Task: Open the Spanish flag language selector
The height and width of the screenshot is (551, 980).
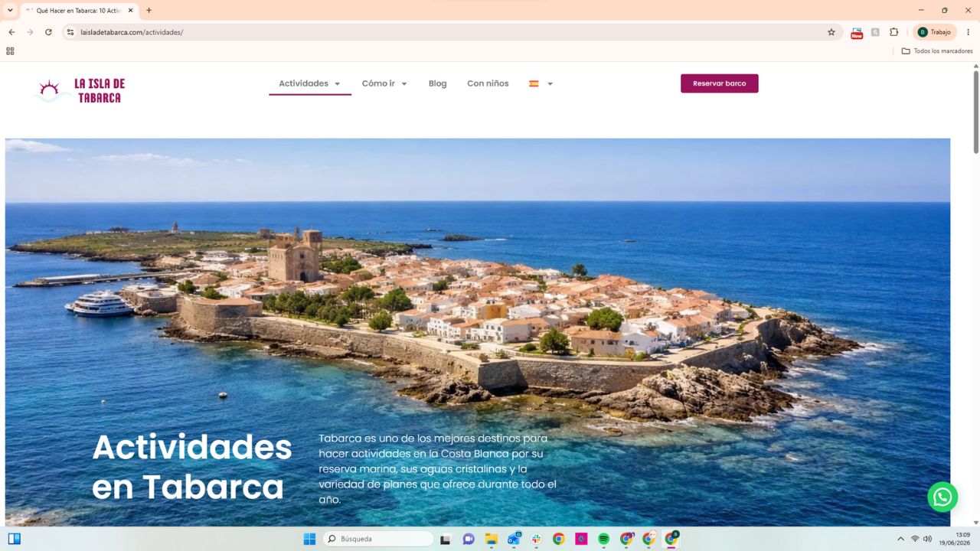Action: [541, 83]
